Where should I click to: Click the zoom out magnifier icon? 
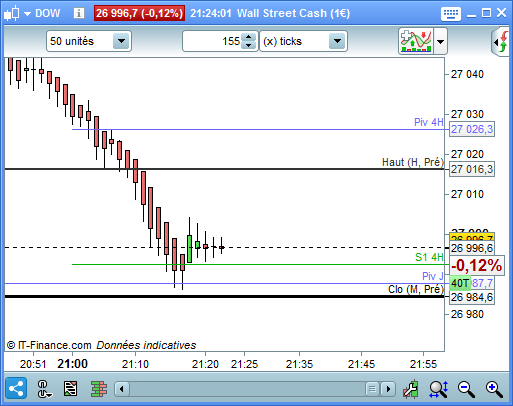pos(466,389)
